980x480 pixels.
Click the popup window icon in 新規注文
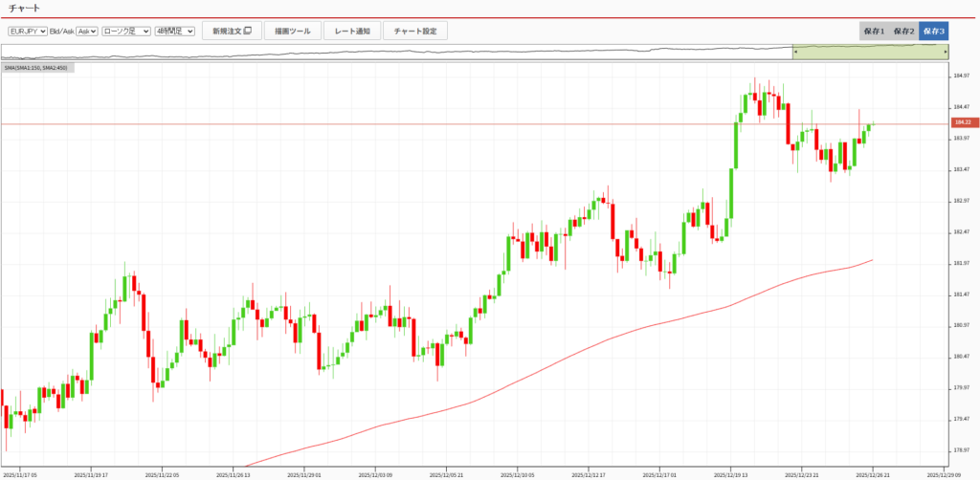(x=248, y=31)
